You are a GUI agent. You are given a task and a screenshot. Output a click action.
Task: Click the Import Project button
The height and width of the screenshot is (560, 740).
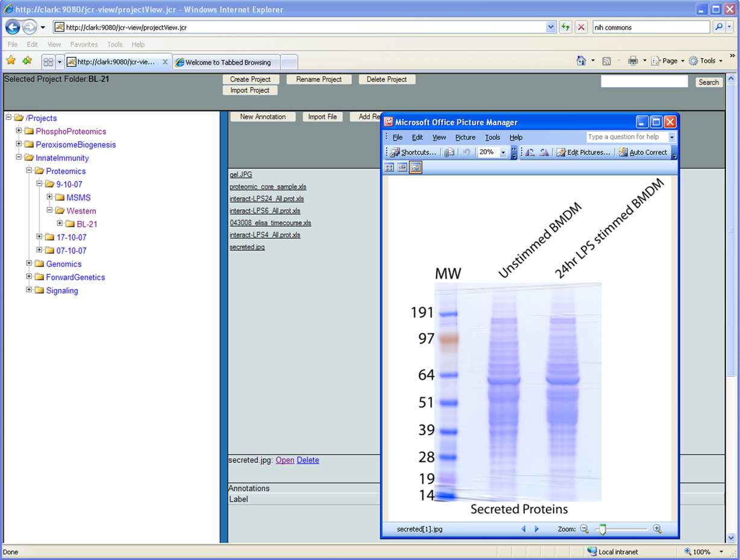point(250,90)
